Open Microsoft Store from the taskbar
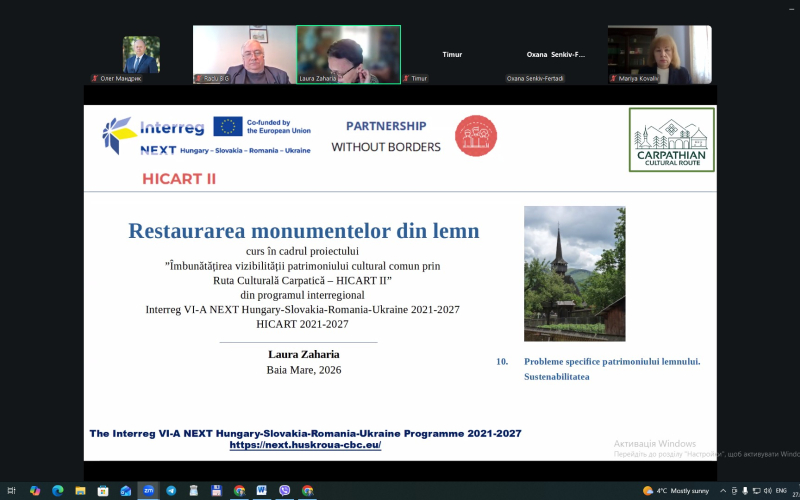The height and width of the screenshot is (500, 800). tap(103, 491)
